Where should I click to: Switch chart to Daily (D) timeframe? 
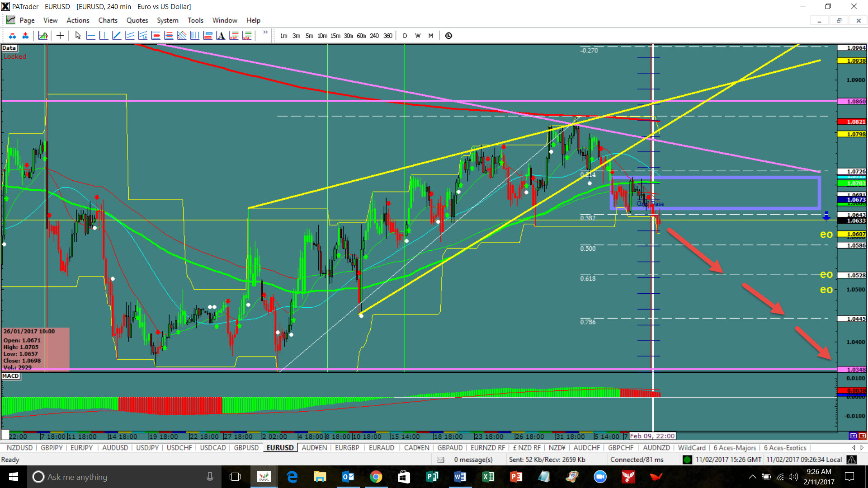coord(405,36)
